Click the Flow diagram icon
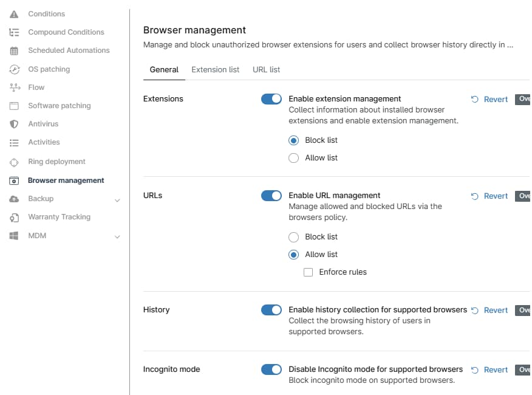 (15, 88)
